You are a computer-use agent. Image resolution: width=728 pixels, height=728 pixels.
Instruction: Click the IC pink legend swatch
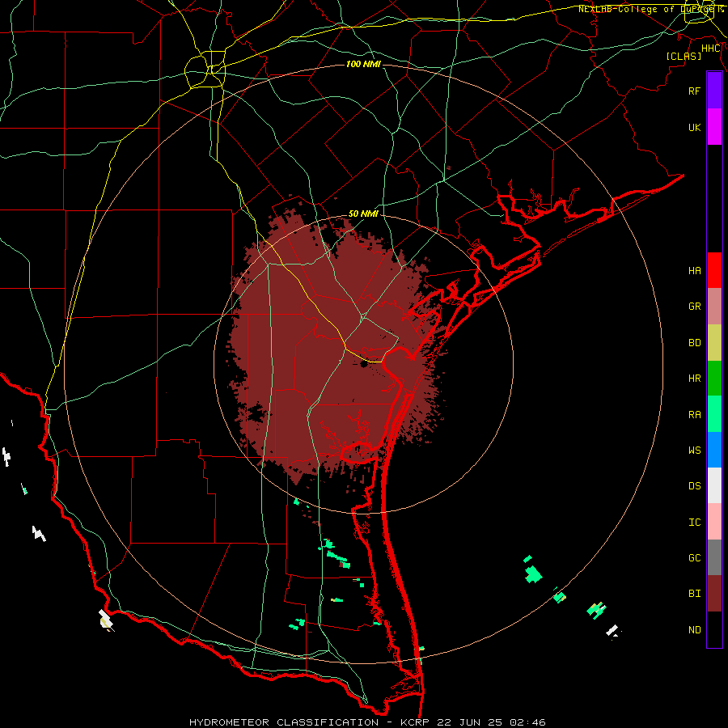point(714,522)
